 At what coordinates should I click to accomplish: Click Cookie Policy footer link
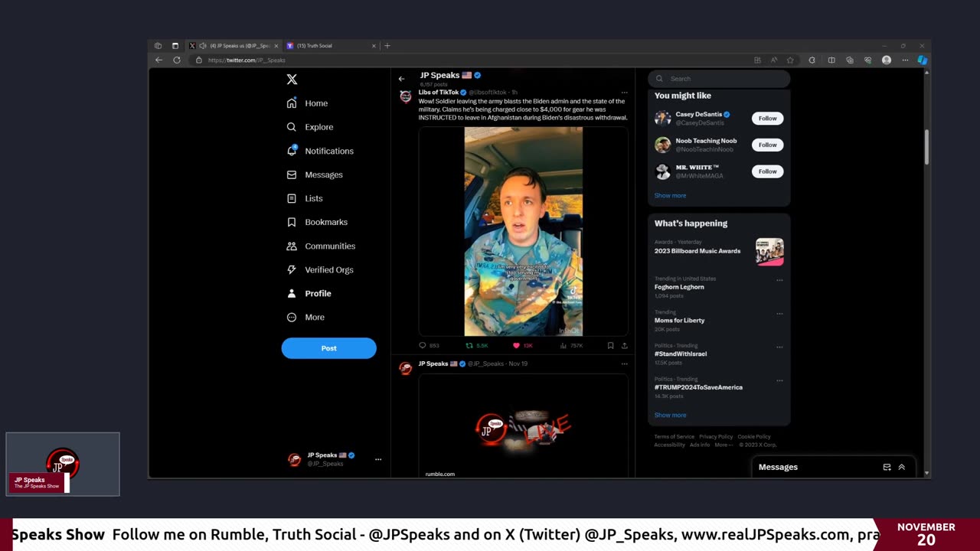[754, 436]
